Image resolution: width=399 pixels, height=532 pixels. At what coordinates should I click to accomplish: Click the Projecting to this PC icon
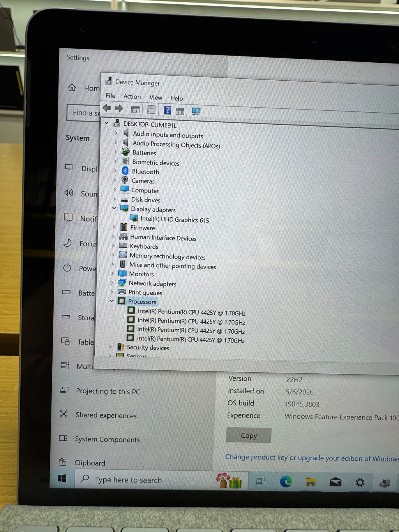coord(65,390)
